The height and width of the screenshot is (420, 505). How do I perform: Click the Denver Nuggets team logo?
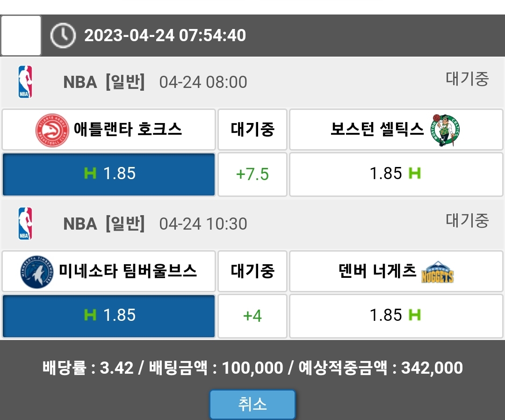coord(437,272)
